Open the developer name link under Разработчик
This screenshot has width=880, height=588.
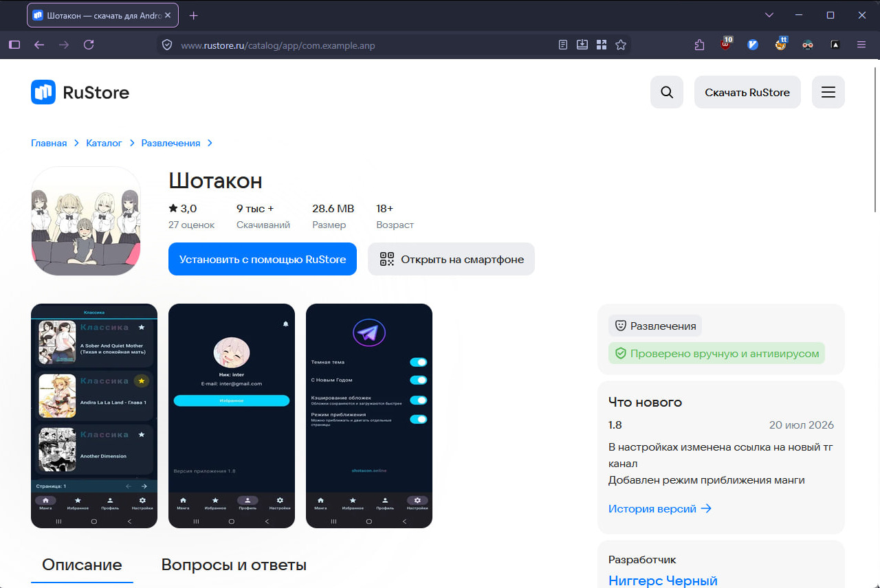663,581
